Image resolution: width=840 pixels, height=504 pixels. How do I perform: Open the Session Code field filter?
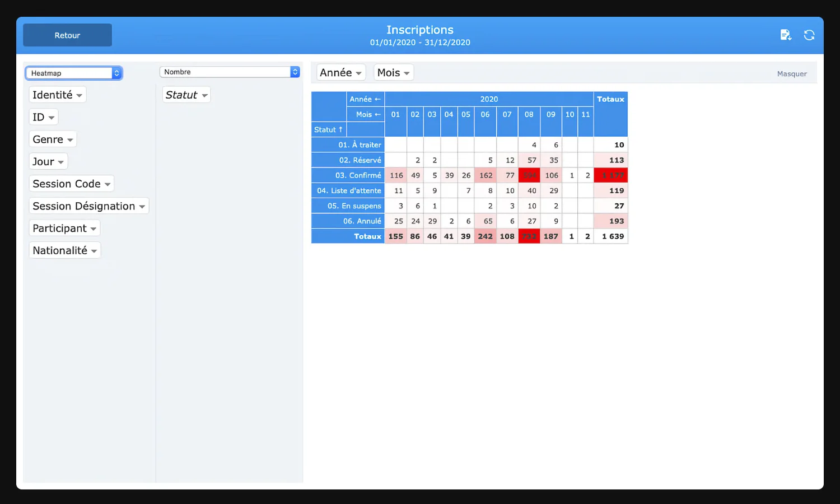tap(108, 184)
